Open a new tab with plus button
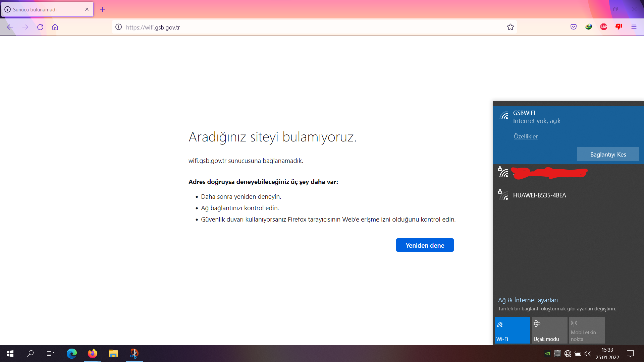Screen dimensions: 644x362 pos(103,9)
